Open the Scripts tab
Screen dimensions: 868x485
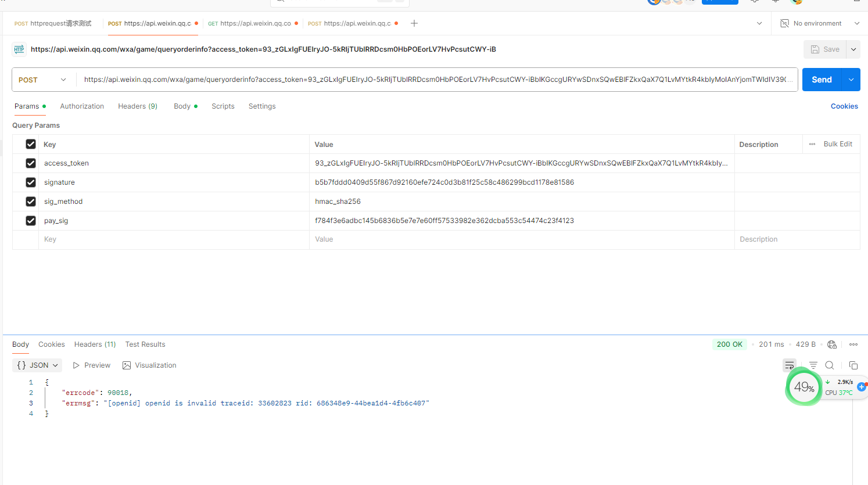[x=223, y=106]
